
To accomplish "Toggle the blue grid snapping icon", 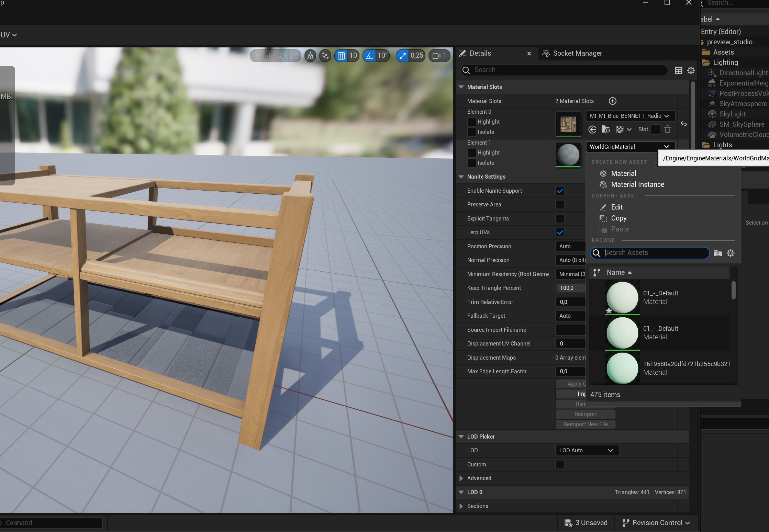I will pos(341,56).
